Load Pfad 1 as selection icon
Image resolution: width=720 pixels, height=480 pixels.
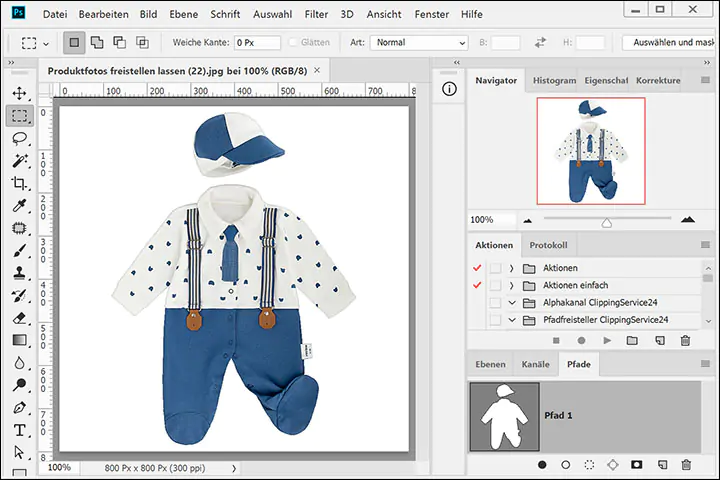tap(590, 465)
